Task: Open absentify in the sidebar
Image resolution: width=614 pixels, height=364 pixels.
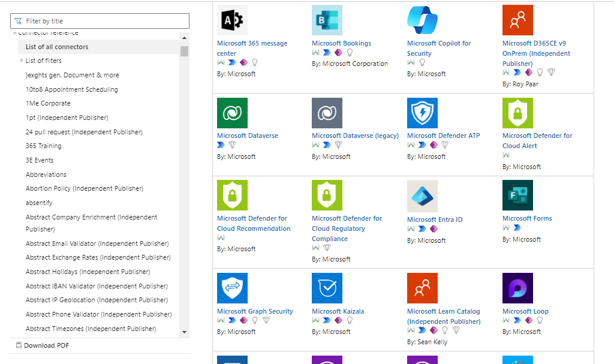Action: [x=39, y=203]
